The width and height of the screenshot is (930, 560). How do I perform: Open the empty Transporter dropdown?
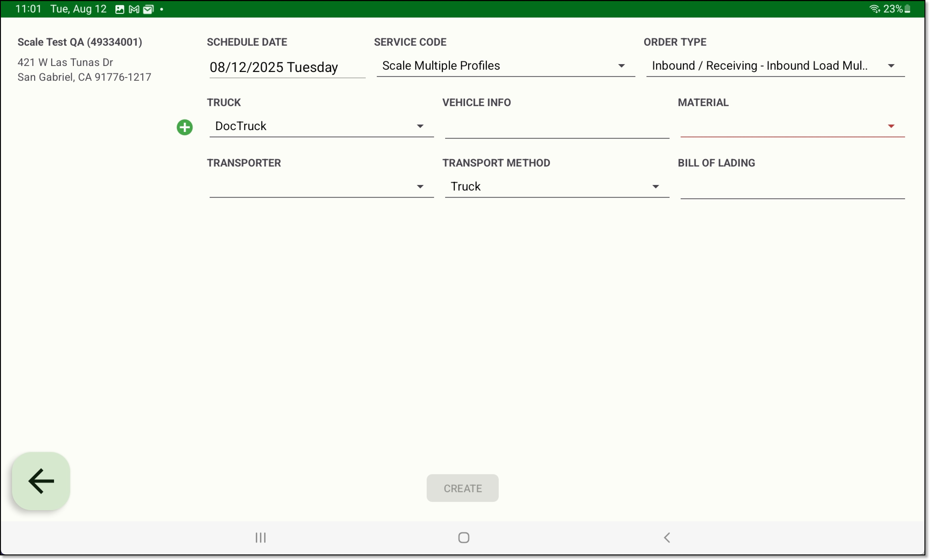click(321, 187)
